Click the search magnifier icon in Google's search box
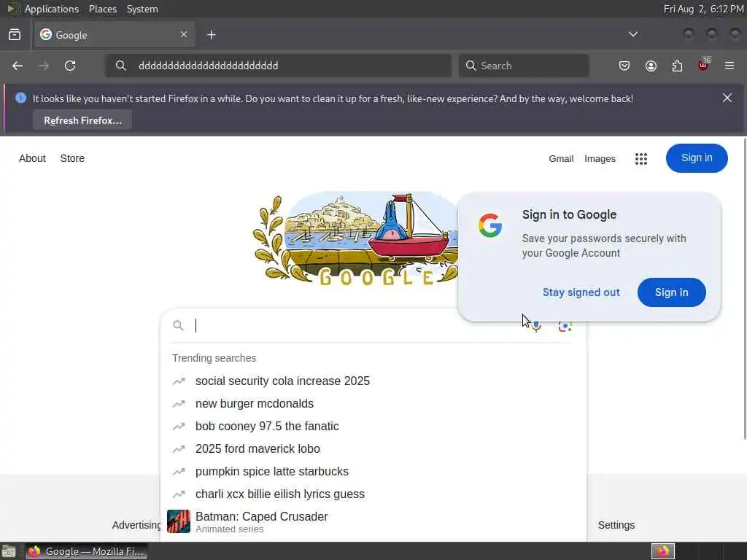The height and width of the screenshot is (560, 747). tap(178, 326)
